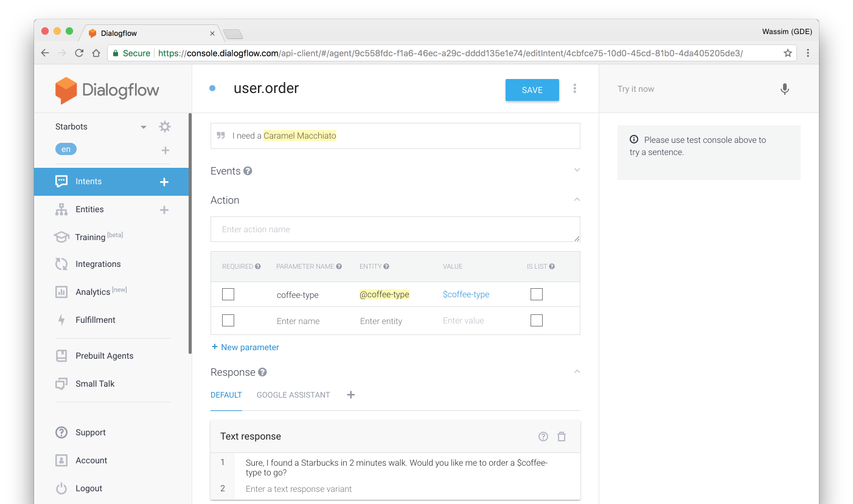This screenshot has height=504, width=853.
Task: Click the $coffee-type value link
Action: pyautogui.click(x=466, y=294)
